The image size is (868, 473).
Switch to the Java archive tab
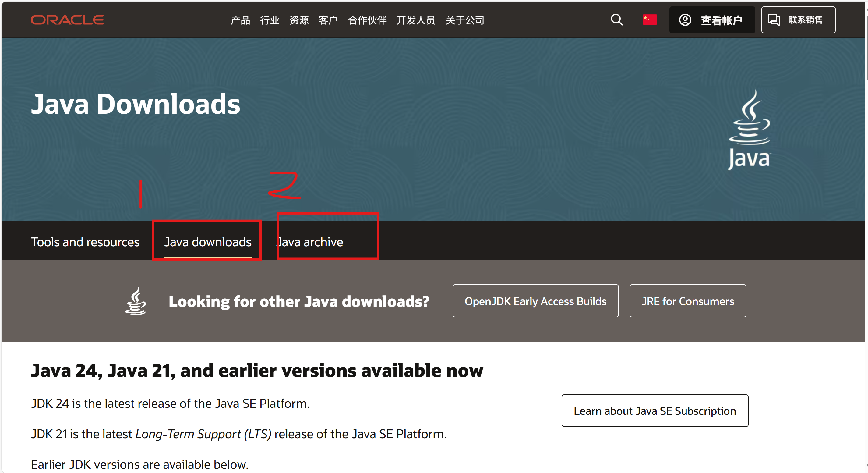[310, 242]
